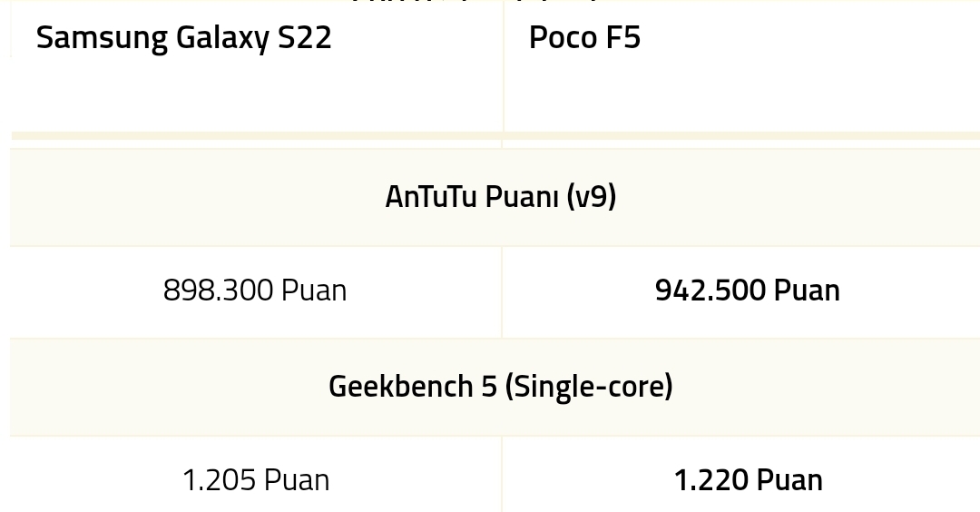Click the cut-off heading text at top

click(475, 2)
